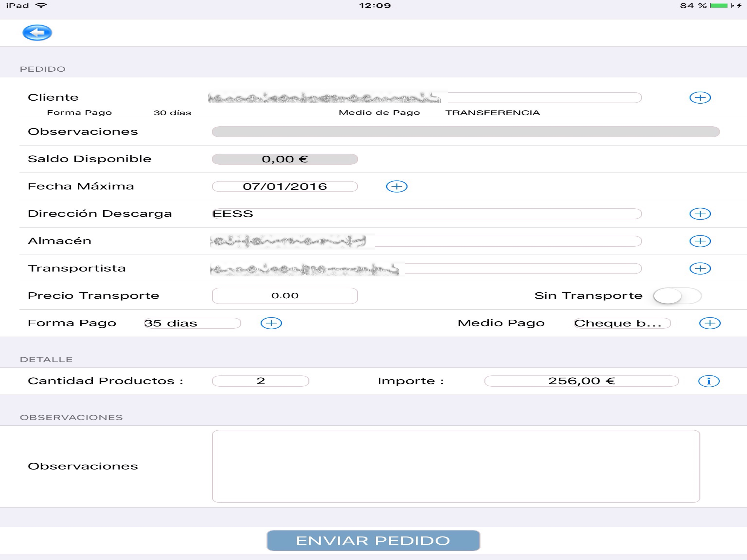Tap the 12:09 clock in status bar
This screenshot has width=747, height=560.
pyautogui.click(x=375, y=6)
